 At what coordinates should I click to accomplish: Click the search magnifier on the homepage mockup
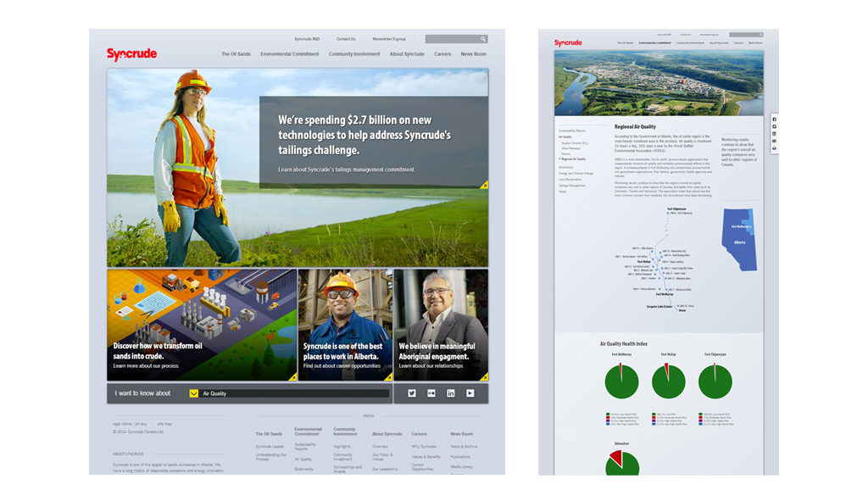click(482, 39)
